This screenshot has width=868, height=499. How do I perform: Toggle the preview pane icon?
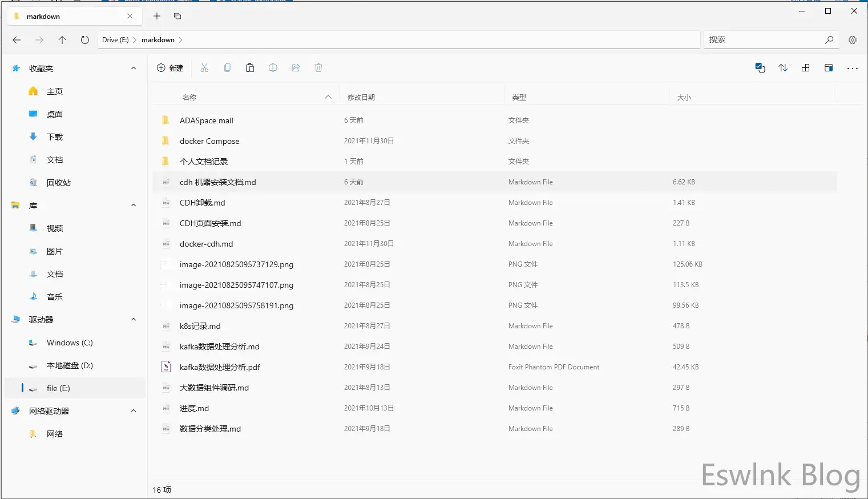click(x=829, y=68)
